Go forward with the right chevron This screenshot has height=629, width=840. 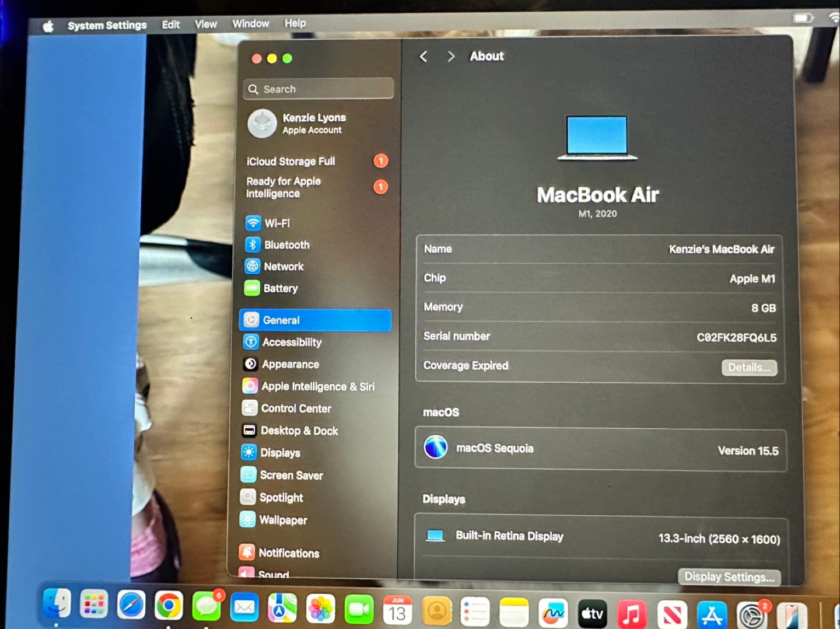pyautogui.click(x=450, y=57)
